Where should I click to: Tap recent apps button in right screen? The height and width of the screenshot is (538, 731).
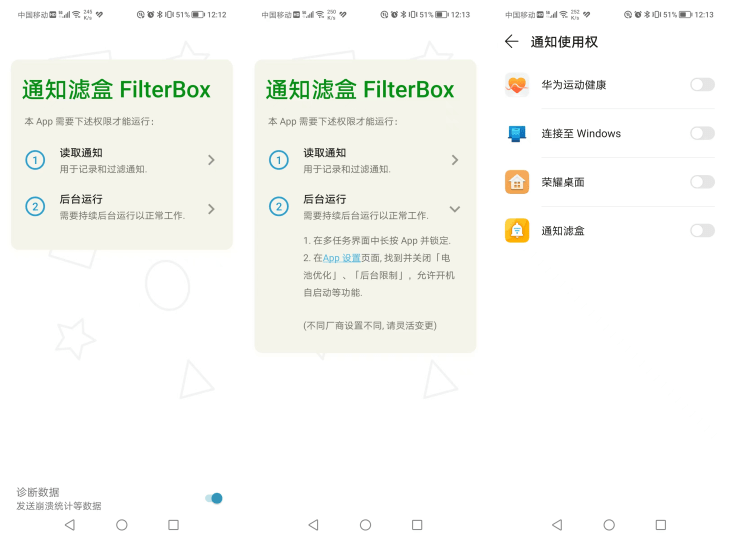(661, 525)
